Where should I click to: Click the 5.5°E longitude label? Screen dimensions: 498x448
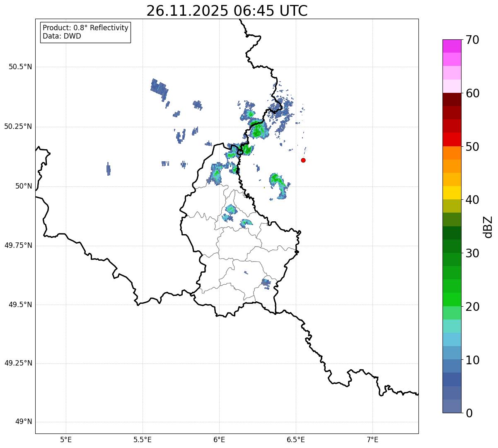point(143,440)
